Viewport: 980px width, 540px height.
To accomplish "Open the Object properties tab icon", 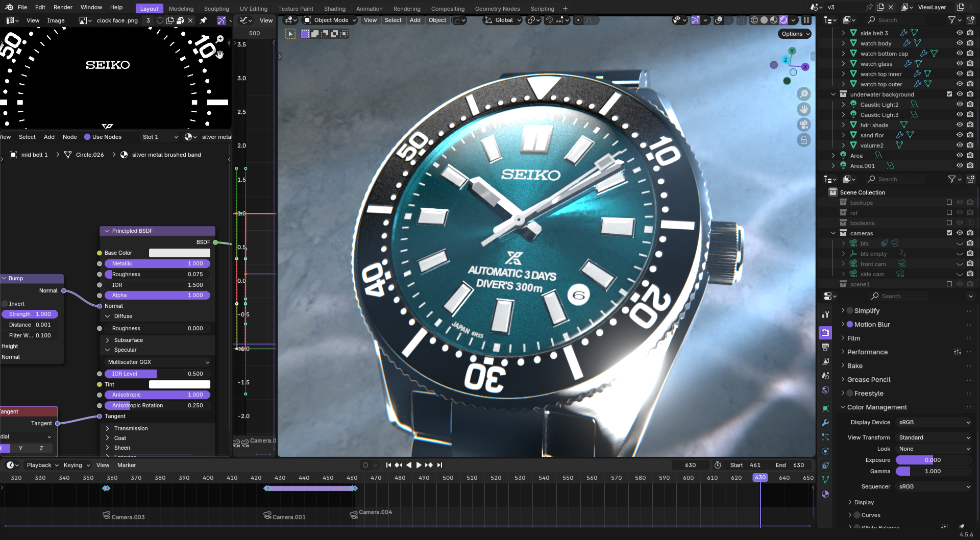I will [x=825, y=408].
